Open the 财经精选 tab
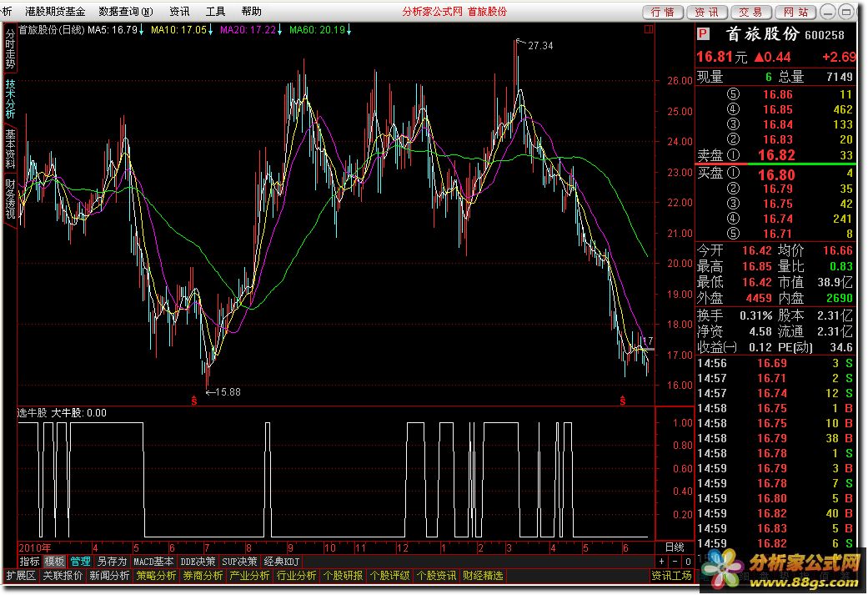Image resolution: width=868 pixels, height=595 pixels. 483,576
